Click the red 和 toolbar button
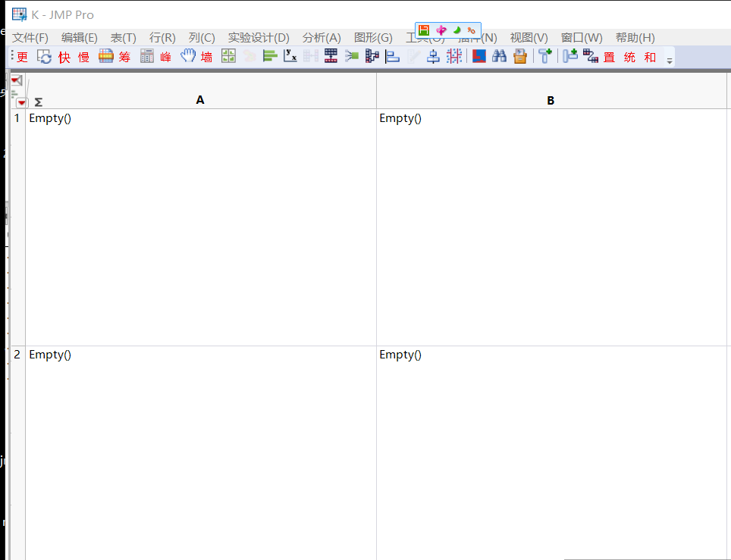The width and height of the screenshot is (731, 560). (651, 57)
